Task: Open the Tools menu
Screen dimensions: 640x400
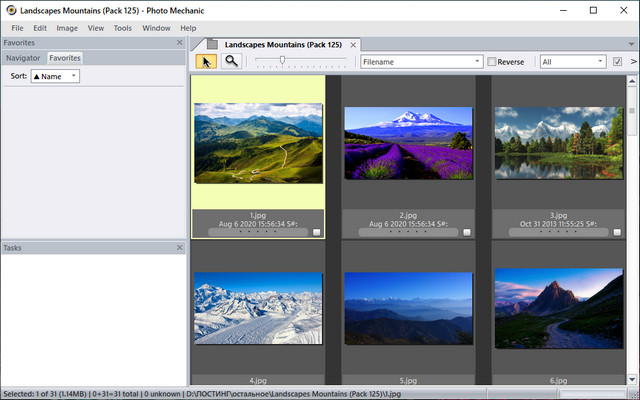Action: click(123, 28)
